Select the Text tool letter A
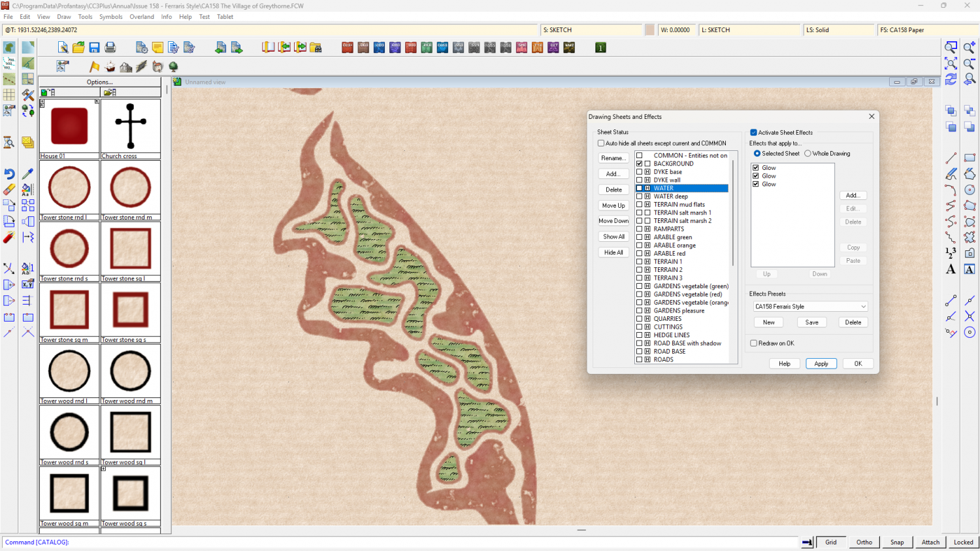This screenshot has width=980, height=551. click(951, 269)
